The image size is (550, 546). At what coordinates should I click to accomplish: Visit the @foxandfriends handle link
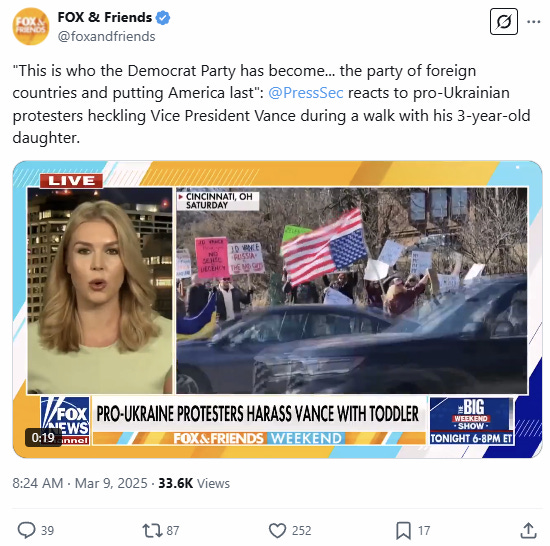[106, 36]
